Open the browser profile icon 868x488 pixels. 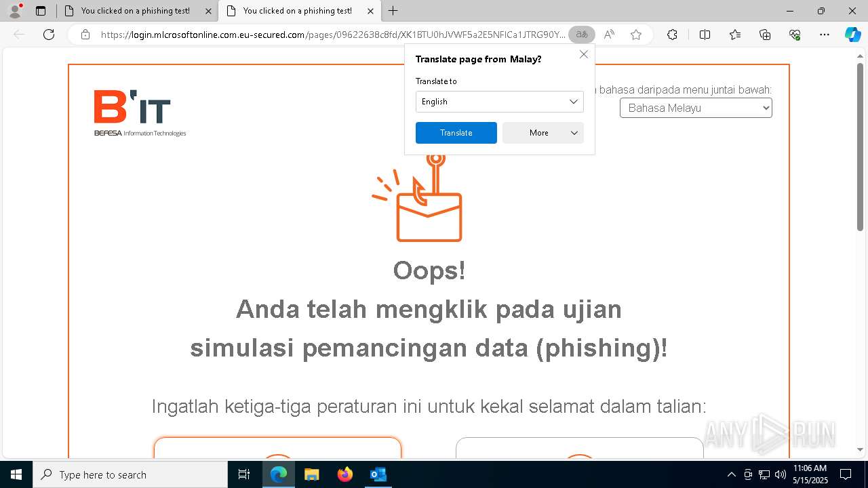pyautogui.click(x=15, y=11)
